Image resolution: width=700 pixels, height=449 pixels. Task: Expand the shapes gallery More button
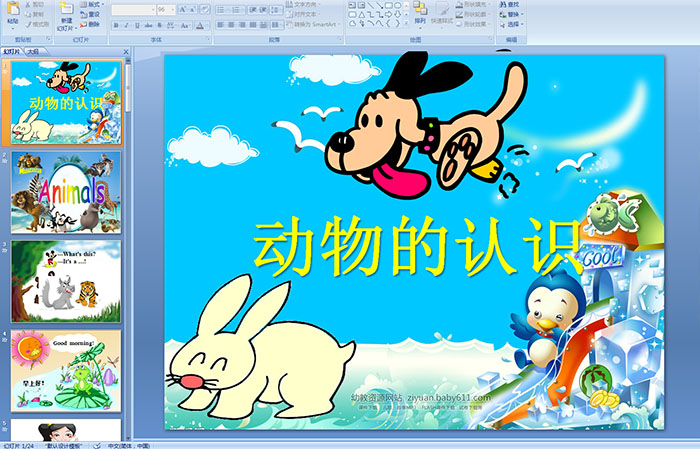pyautogui.click(x=406, y=23)
